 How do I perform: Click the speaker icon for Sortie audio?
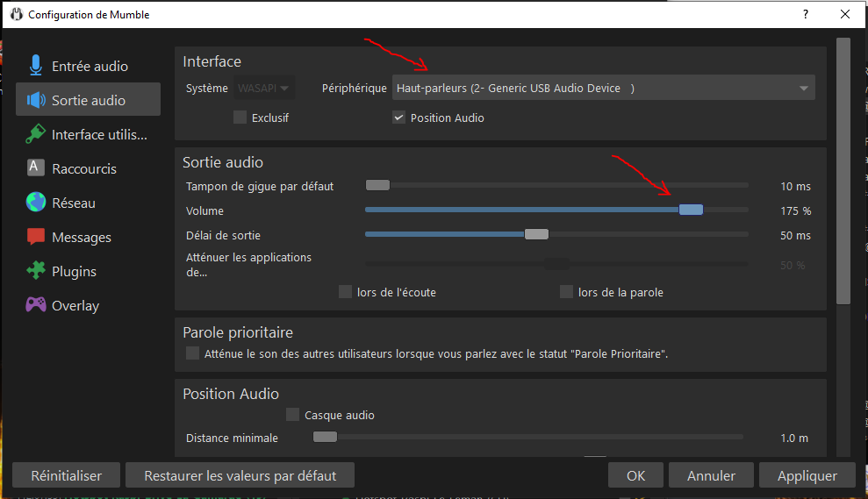click(36, 100)
